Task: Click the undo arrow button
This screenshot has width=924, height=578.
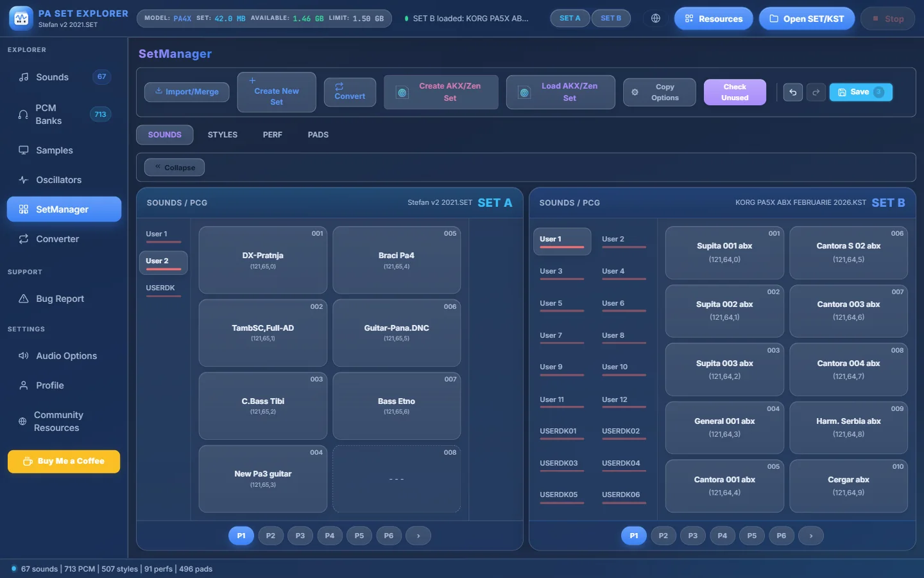Action: 793,92
